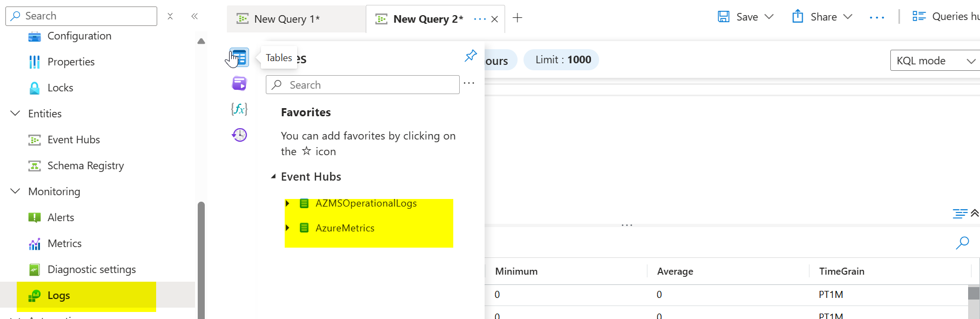Open the Queries hub icon
This screenshot has height=319, width=980.
click(919, 16)
